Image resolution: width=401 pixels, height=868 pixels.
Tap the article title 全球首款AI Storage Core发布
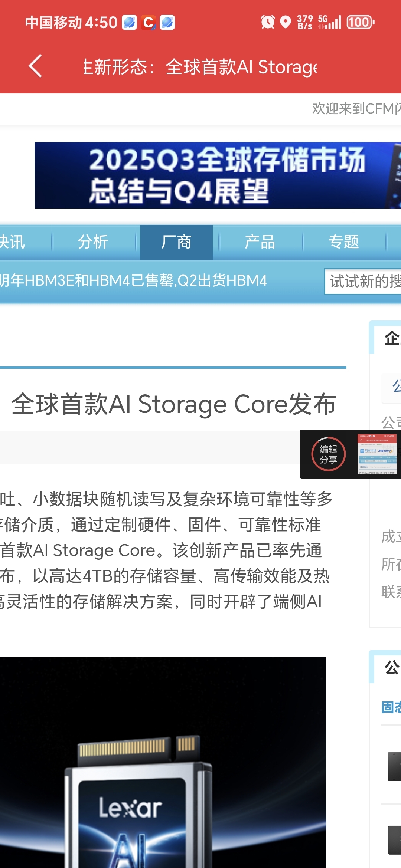click(173, 404)
